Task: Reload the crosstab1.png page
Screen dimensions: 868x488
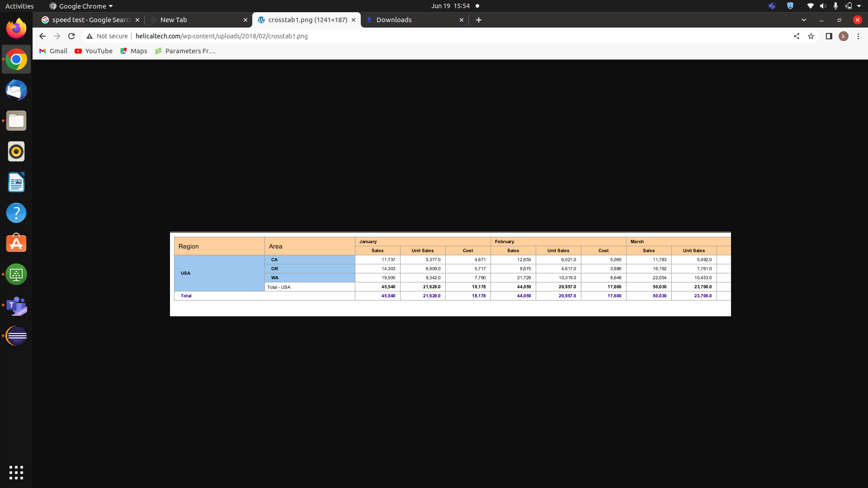Action: [71, 36]
